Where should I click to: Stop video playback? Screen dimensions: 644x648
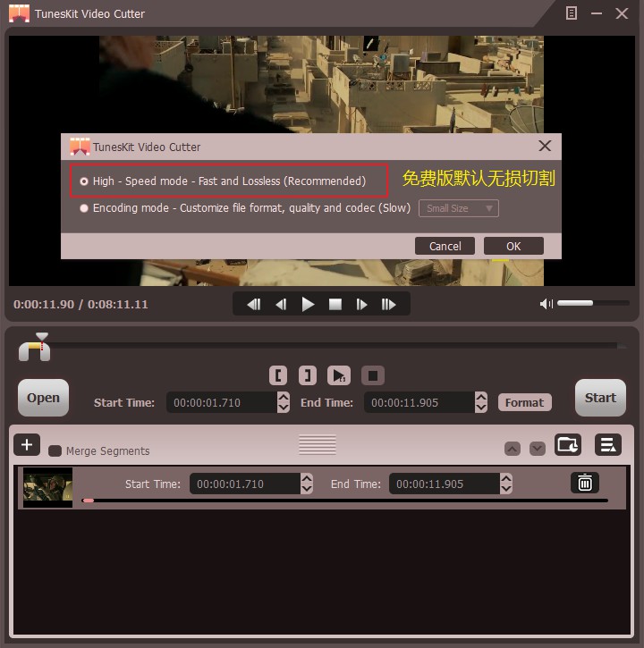335,305
